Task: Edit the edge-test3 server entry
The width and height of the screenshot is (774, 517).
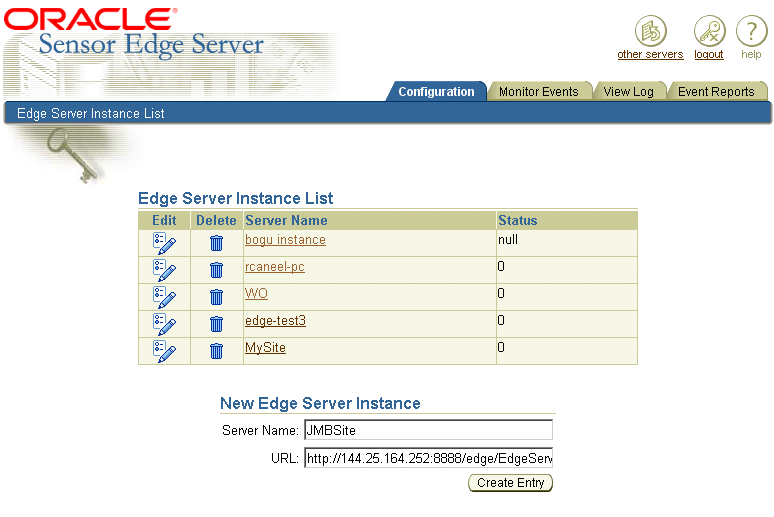Action: pos(164,324)
